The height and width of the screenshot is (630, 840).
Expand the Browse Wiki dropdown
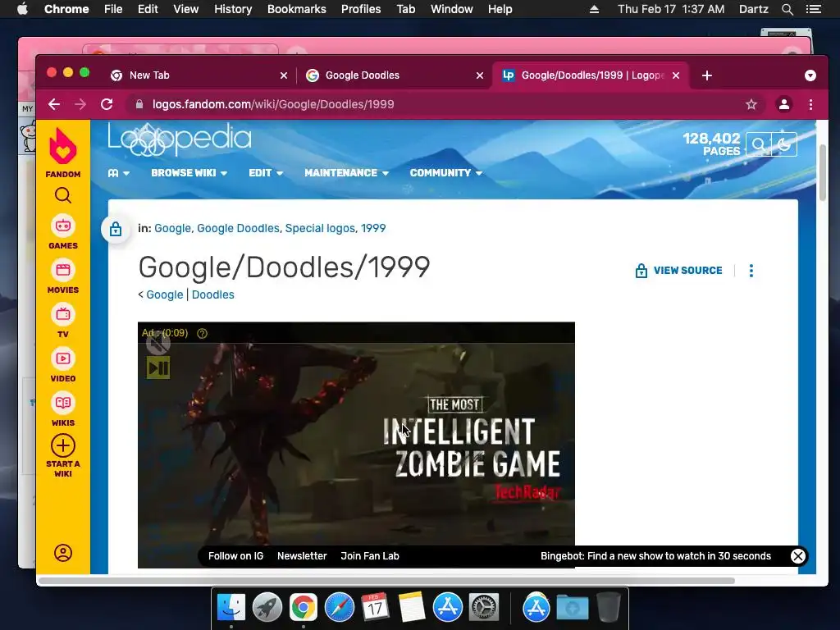189,173
